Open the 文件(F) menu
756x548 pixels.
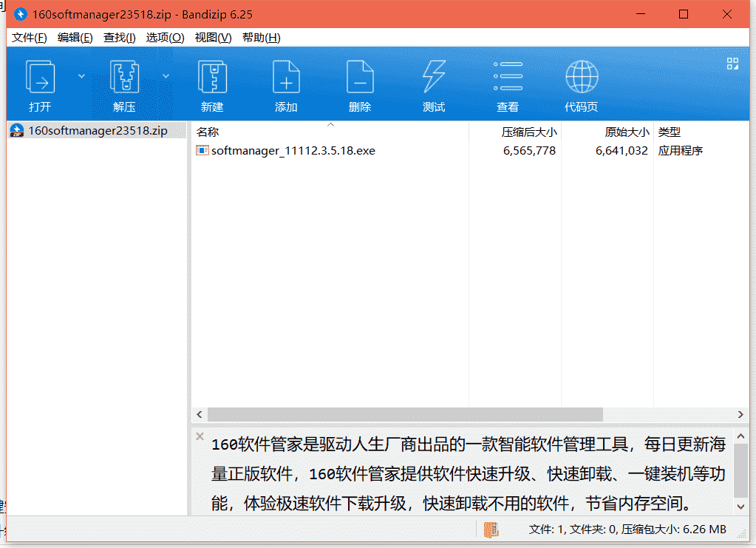click(x=29, y=38)
